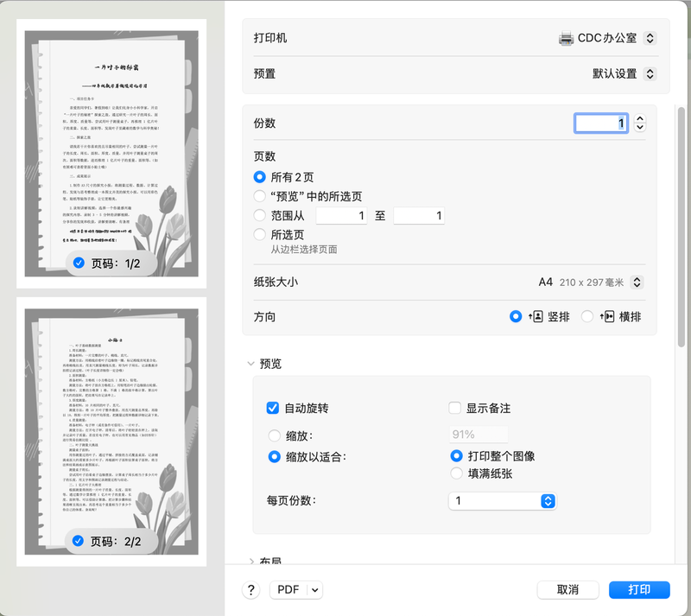The width and height of the screenshot is (691, 616).
Task: Click the portrait 竖排 orientation icon
Action: coord(536,317)
